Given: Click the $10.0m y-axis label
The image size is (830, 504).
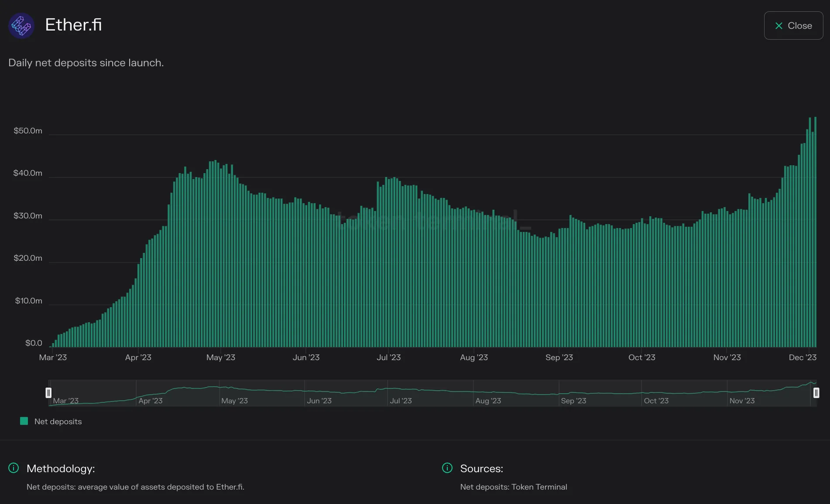Looking at the screenshot, I should point(29,301).
